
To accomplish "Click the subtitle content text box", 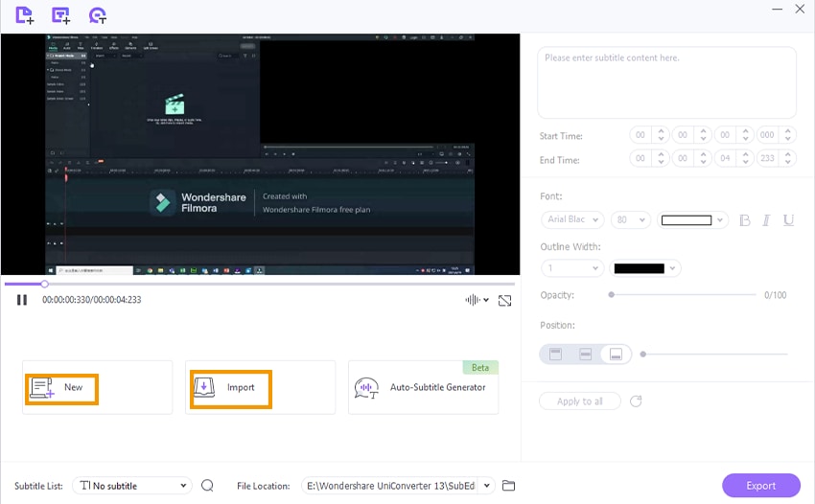I will (666, 82).
